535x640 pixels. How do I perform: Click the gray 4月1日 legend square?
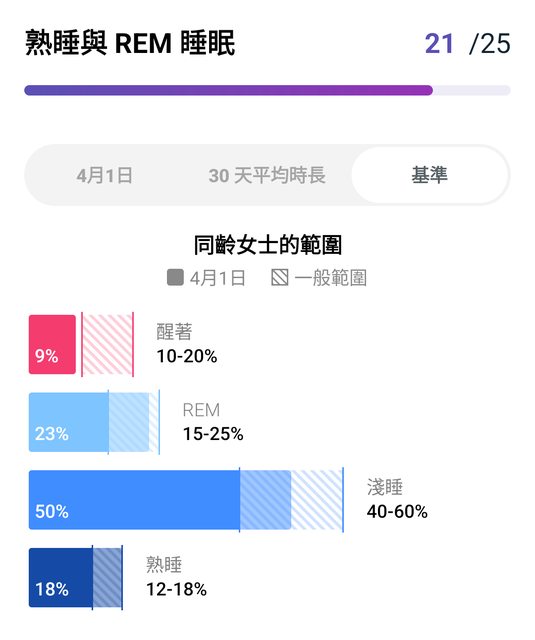pos(175,278)
